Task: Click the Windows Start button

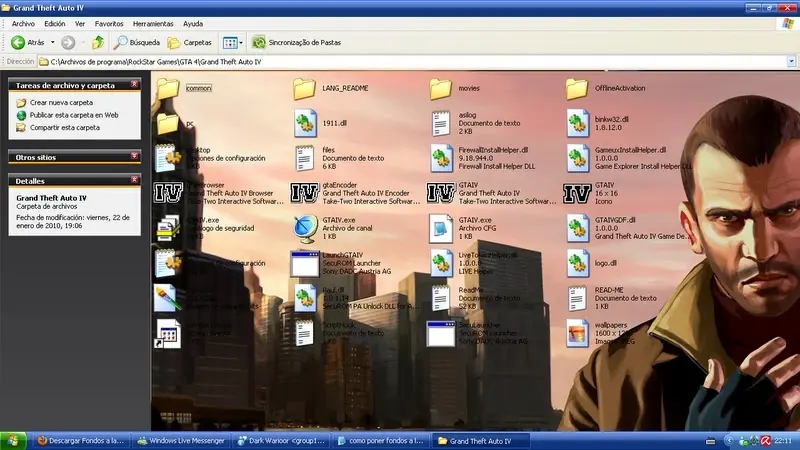Action: (12, 441)
